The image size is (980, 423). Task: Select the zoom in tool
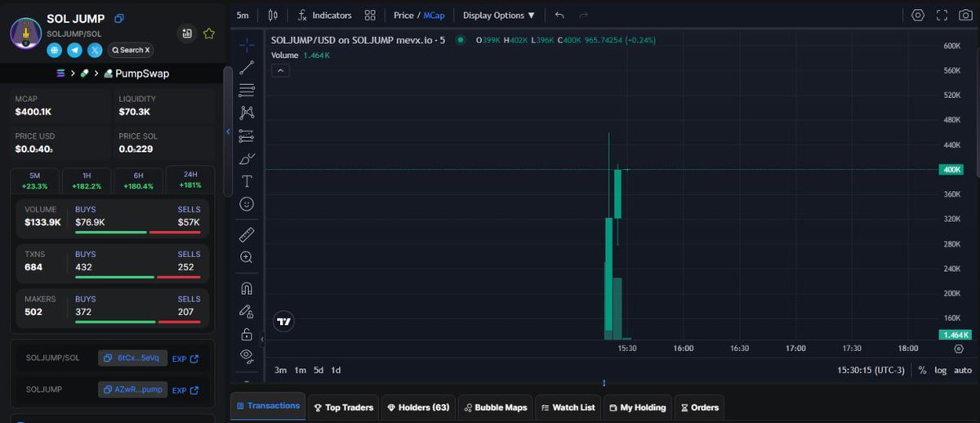coord(247,257)
